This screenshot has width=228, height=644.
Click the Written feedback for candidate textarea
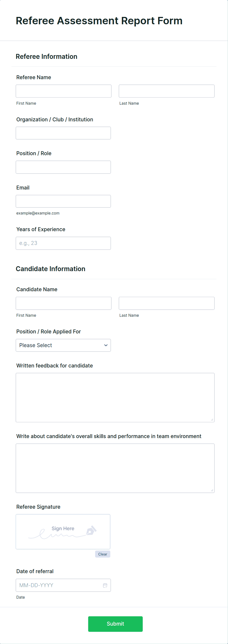pyautogui.click(x=115, y=397)
